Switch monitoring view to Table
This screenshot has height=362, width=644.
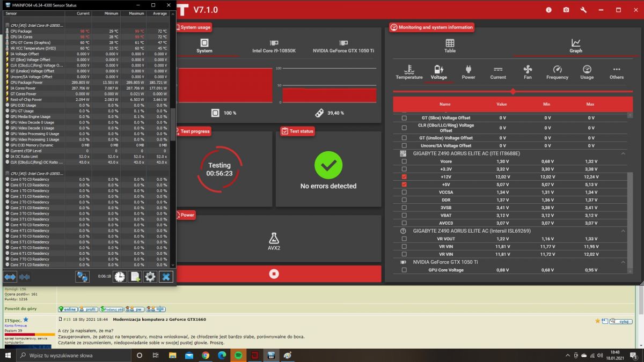(x=450, y=46)
